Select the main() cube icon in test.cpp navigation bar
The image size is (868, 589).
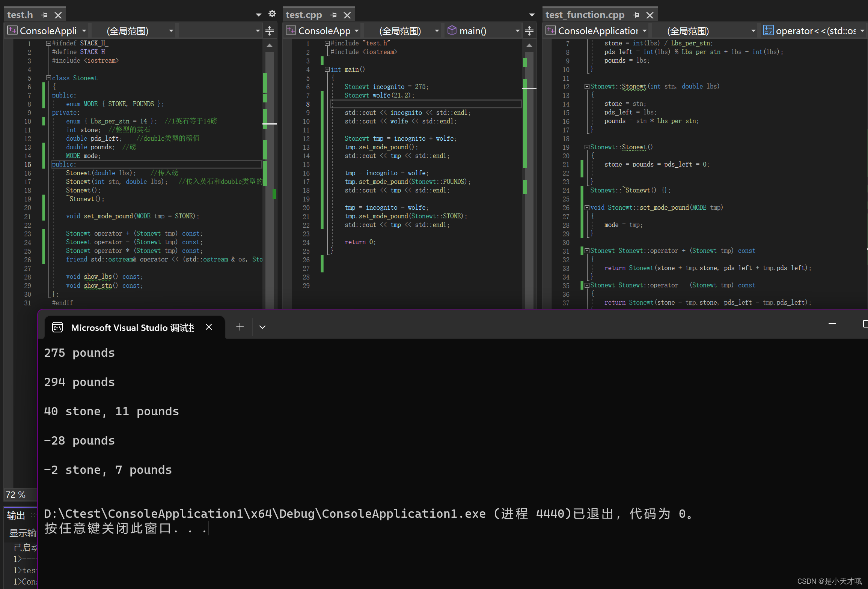tap(452, 30)
